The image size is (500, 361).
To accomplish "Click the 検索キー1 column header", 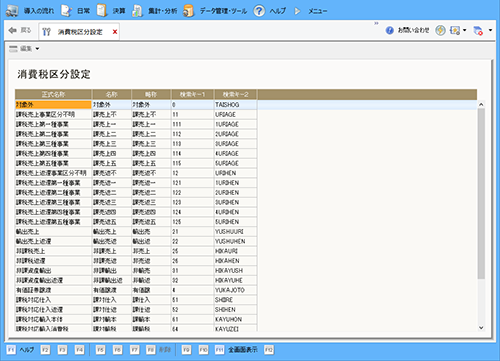I will [x=192, y=94].
